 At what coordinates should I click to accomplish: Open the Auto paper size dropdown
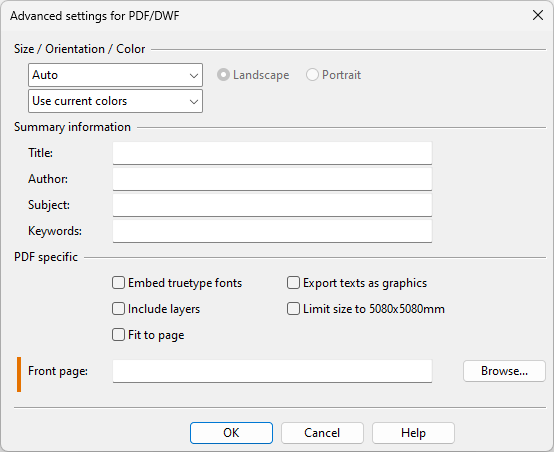point(115,75)
